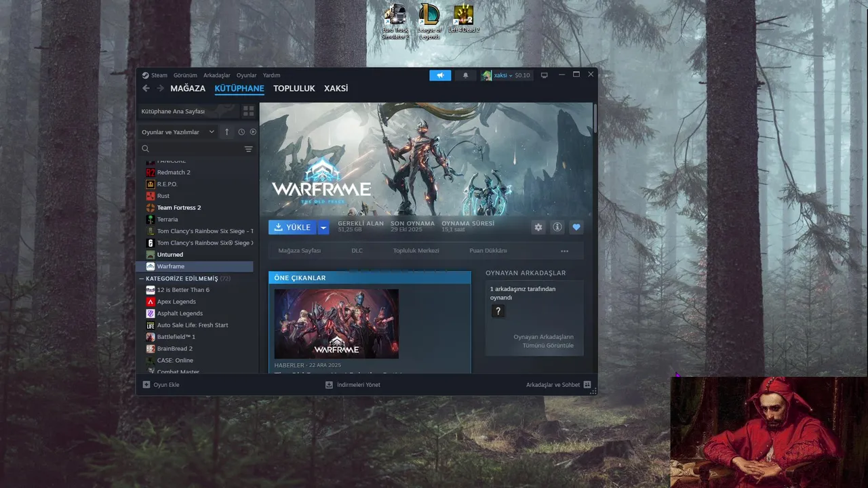868x488 pixels.
Task: Open the Euro Truck Simulator 2 desktop shortcut
Action: 394,22
